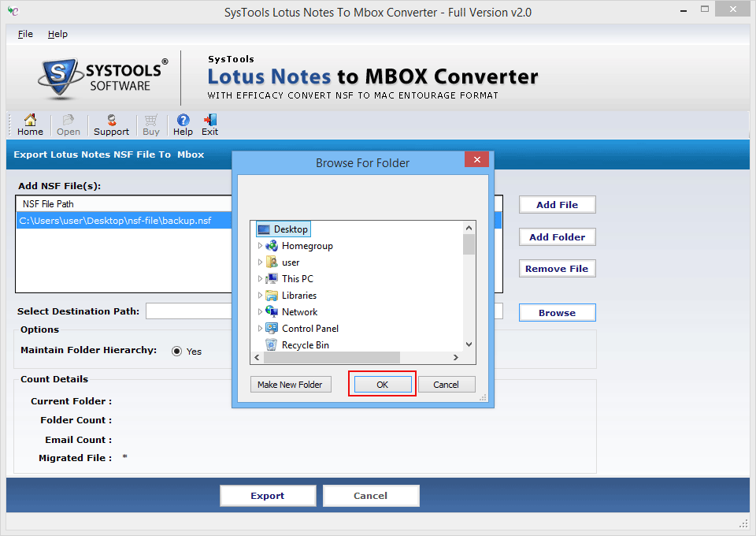Click the Homegroup label in tree
Screen dimensions: 756x536
(307, 246)
